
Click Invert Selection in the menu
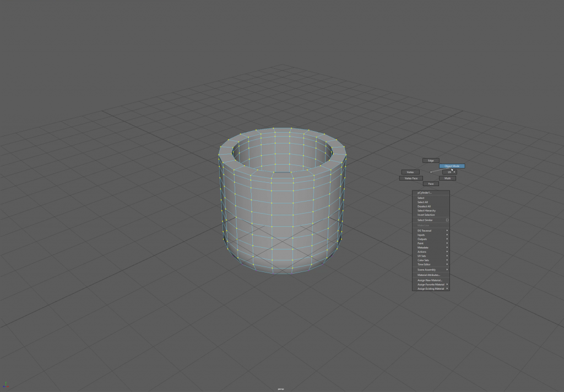426,215
